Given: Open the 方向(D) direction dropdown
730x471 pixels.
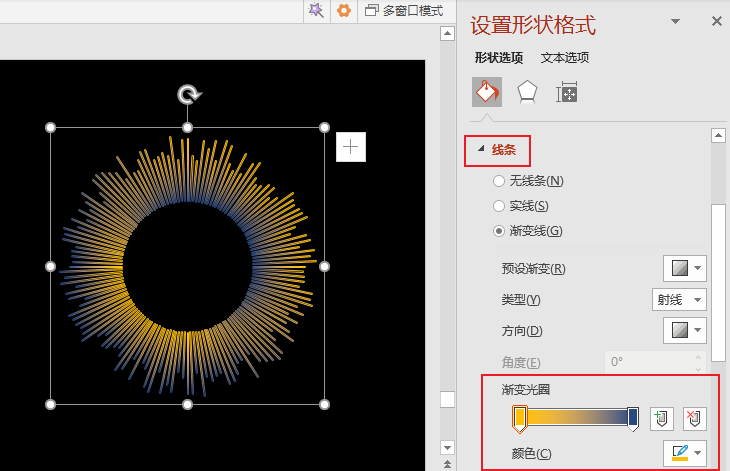Looking at the screenshot, I should click(684, 330).
